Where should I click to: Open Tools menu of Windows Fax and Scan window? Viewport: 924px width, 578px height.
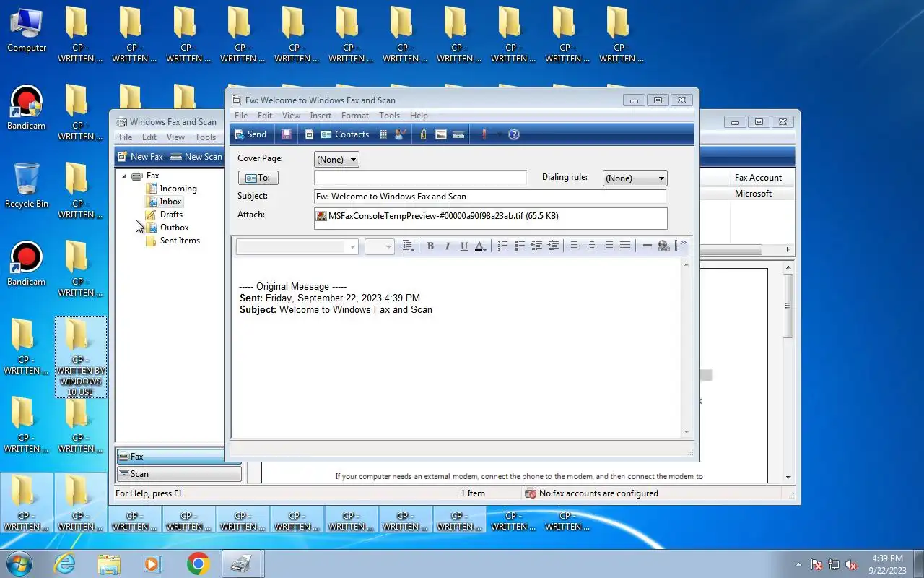206,137
